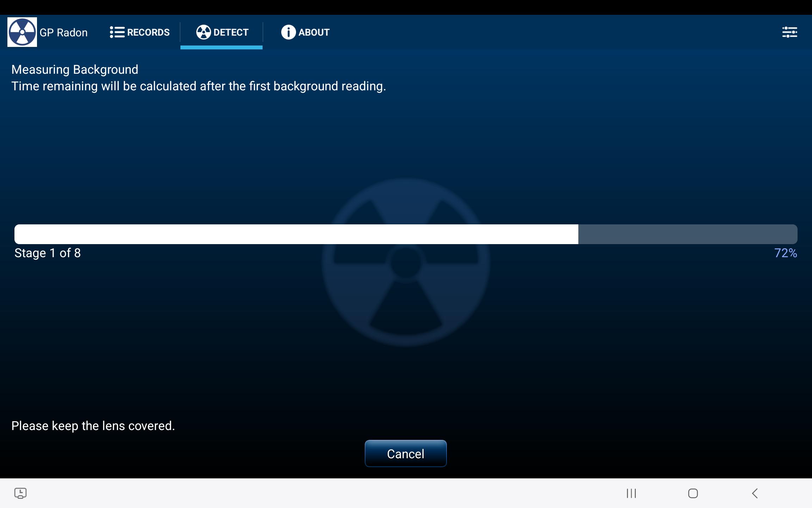
Task: Open the Records tab
Action: tap(140, 32)
